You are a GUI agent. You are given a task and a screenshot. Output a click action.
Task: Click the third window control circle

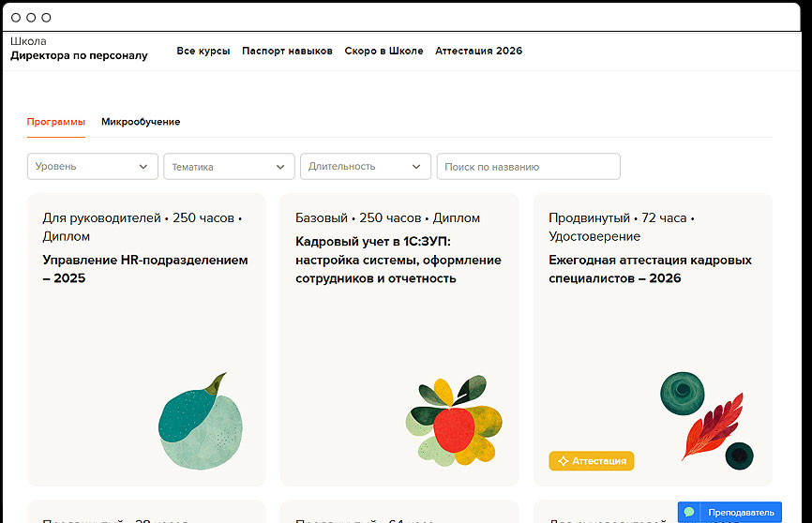[x=46, y=18]
